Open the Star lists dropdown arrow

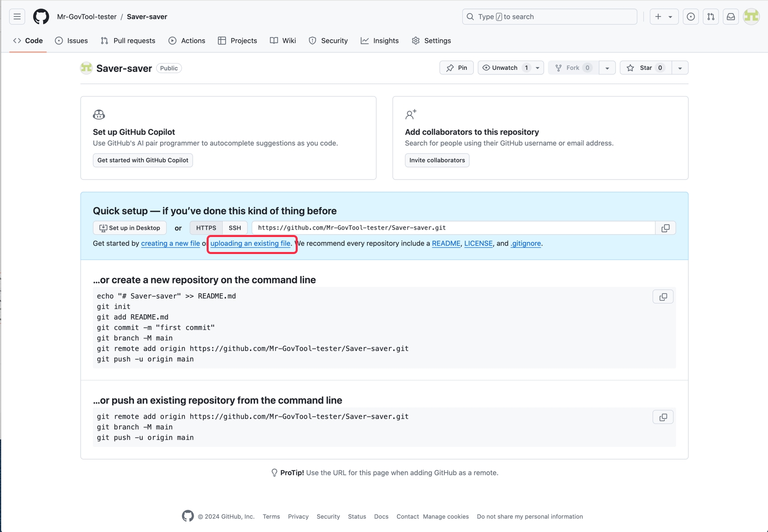point(679,68)
